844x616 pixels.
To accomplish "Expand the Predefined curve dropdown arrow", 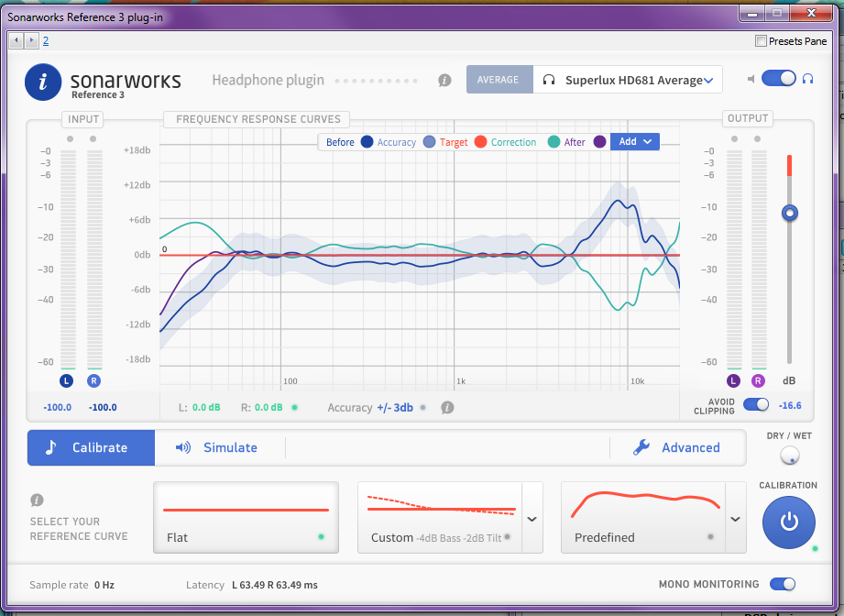I will 735,519.
